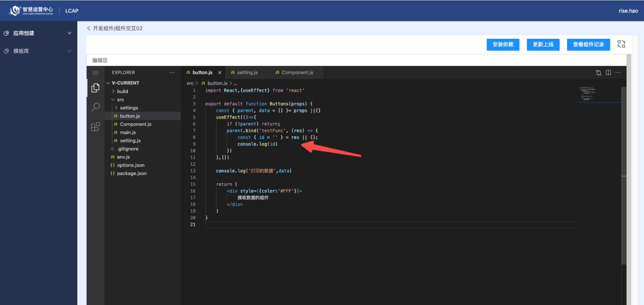Screen dimensions: 644x305
Task: Go back using the arrow before 开发组件
Action: point(89,28)
